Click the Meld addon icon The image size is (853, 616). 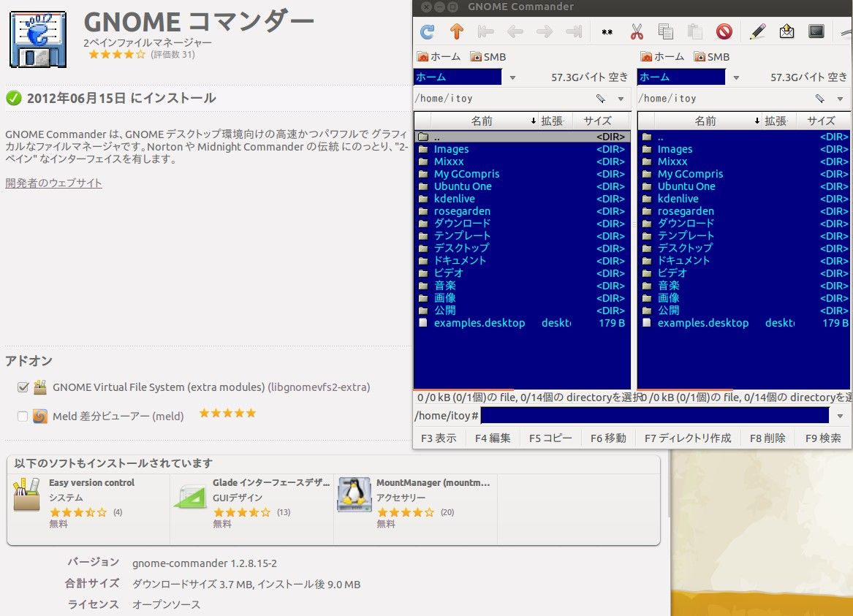point(40,417)
